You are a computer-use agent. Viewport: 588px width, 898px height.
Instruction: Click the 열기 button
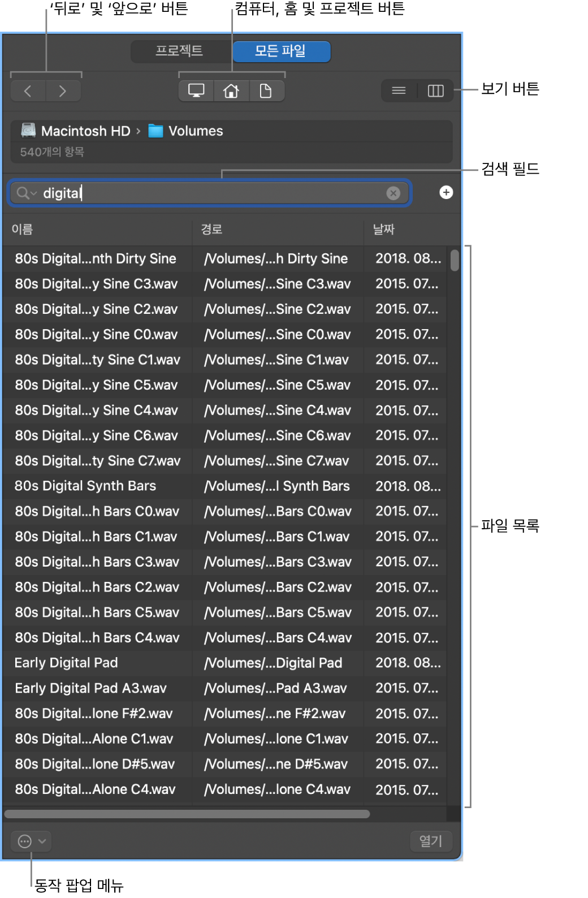tap(431, 841)
